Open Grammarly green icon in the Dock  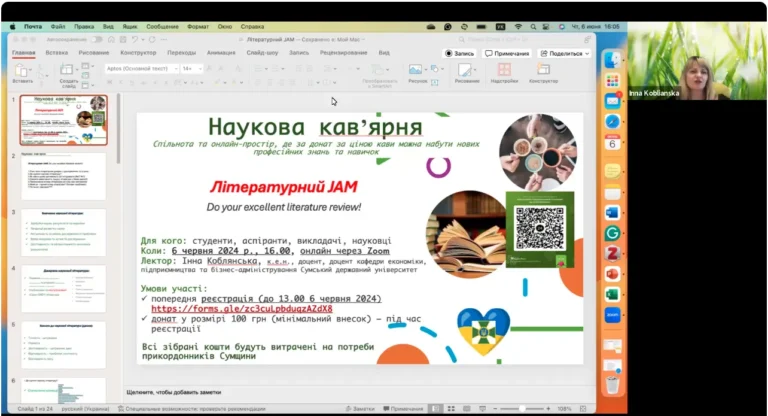click(612, 233)
